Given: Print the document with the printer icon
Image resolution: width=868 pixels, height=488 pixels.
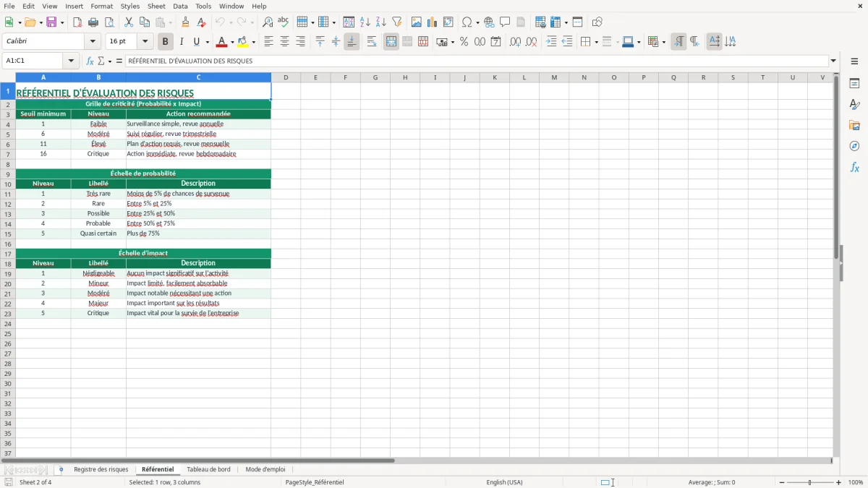Looking at the screenshot, I should coord(93,22).
